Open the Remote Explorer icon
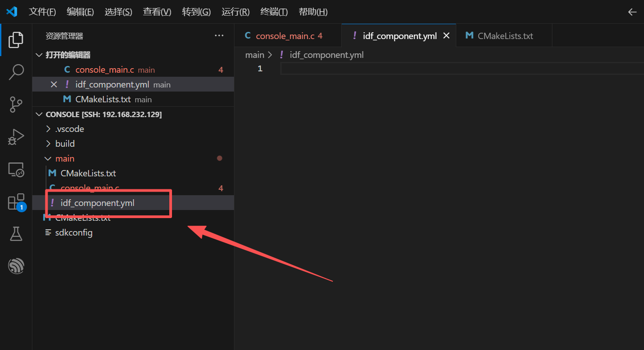Screen dimensions: 644x350 [16, 170]
